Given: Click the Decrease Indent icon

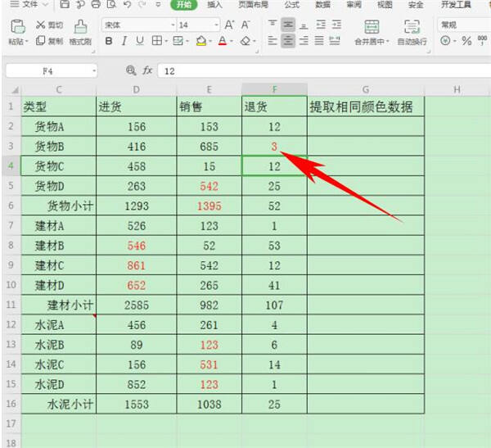Looking at the screenshot, I should coord(321,25).
